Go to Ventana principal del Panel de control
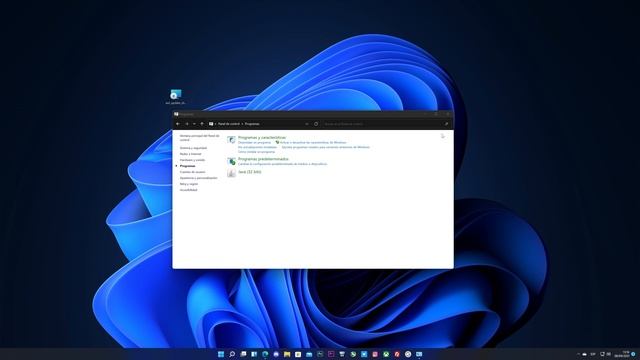This screenshot has width=640, height=360. coord(199,138)
